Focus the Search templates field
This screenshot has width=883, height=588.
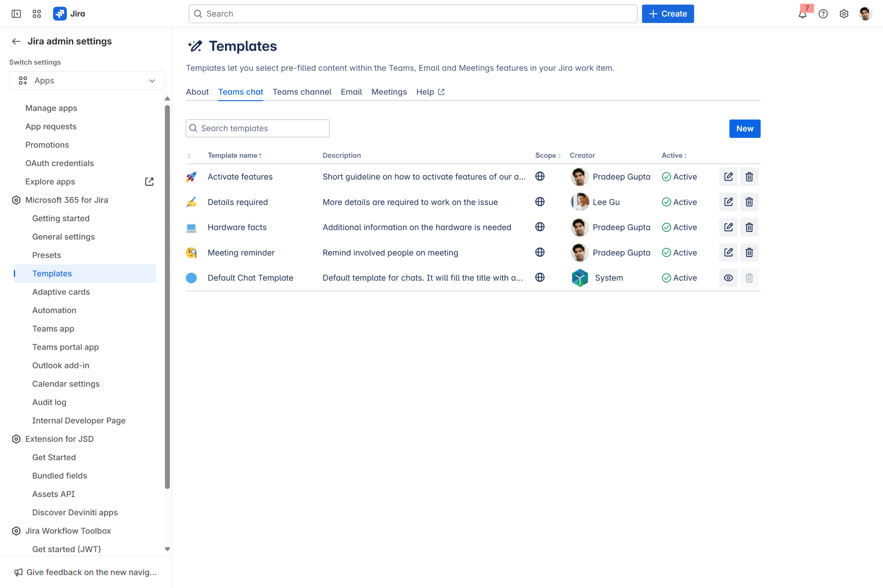(x=263, y=128)
